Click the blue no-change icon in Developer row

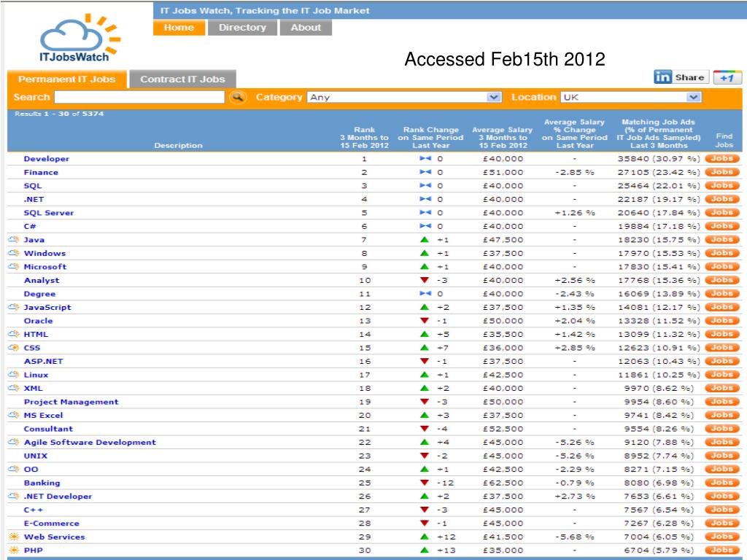[425, 158]
